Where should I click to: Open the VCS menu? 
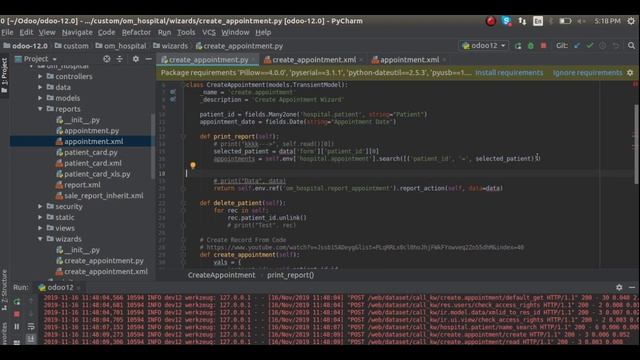click(209, 32)
